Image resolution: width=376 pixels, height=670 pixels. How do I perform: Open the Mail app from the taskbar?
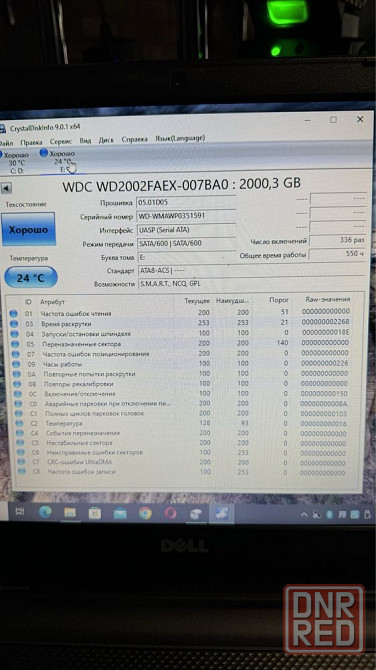tap(120, 513)
